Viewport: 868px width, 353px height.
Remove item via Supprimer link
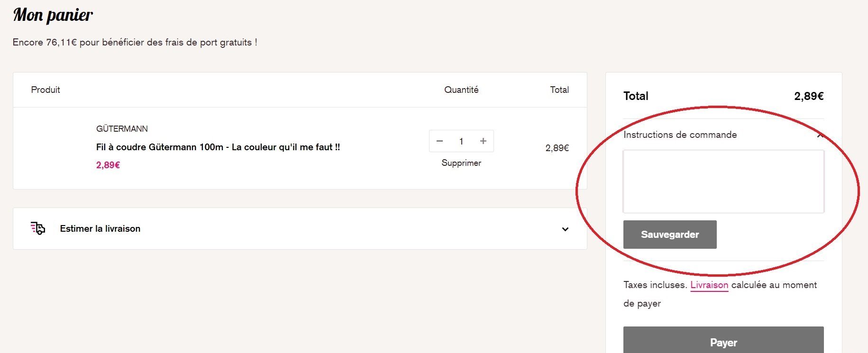click(x=461, y=163)
